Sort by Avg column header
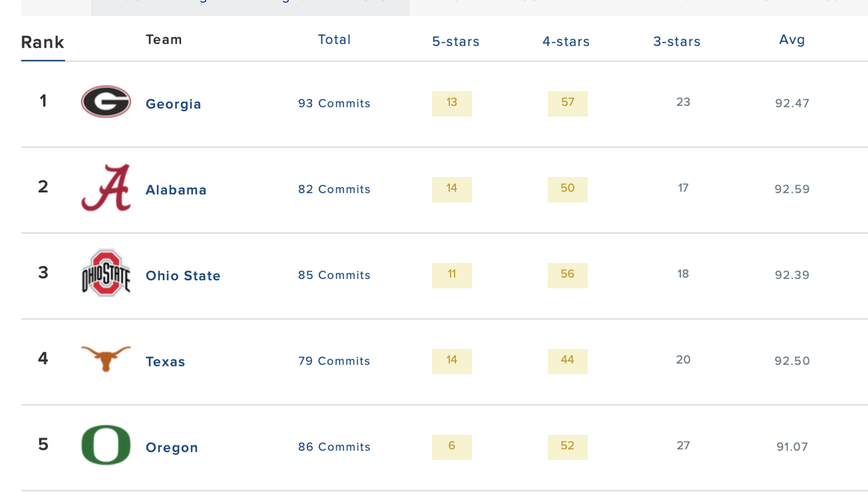Viewport: 868px width, 494px height. [792, 39]
